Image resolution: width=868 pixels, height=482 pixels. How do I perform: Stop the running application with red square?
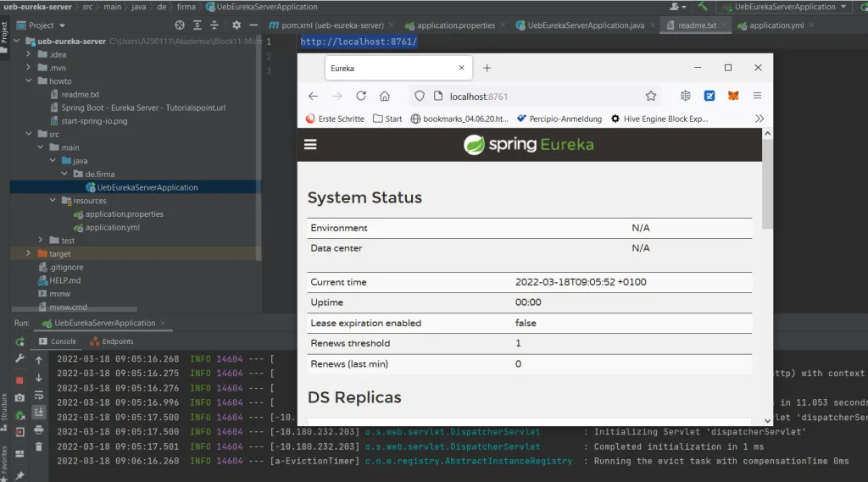20,380
